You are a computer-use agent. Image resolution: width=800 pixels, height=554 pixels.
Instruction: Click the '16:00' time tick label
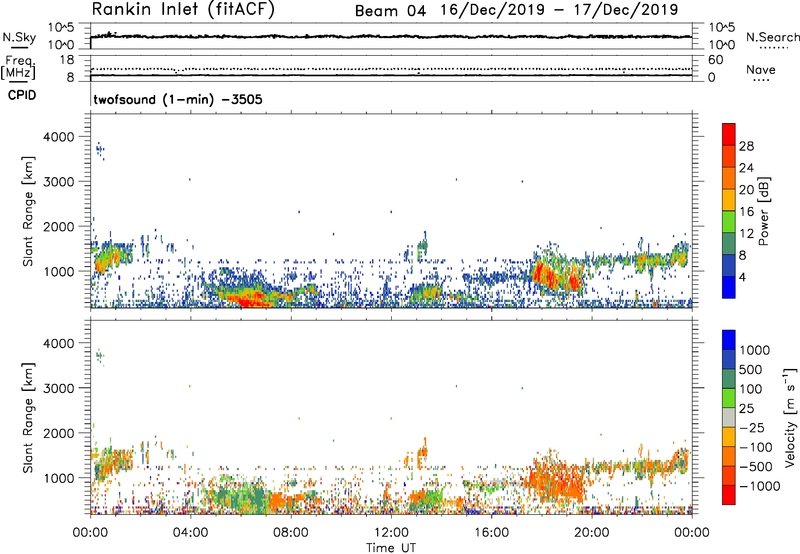click(x=491, y=533)
